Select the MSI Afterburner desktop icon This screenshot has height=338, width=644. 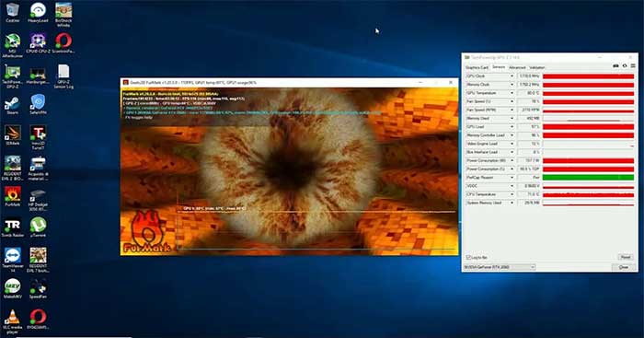coord(12,45)
